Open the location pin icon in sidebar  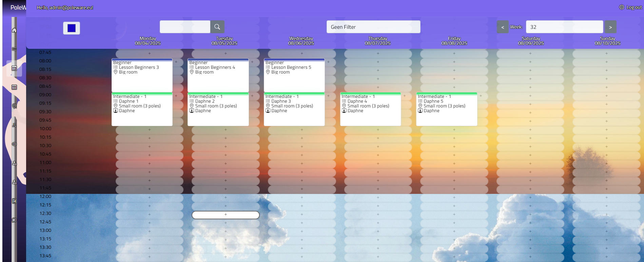(x=14, y=106)
